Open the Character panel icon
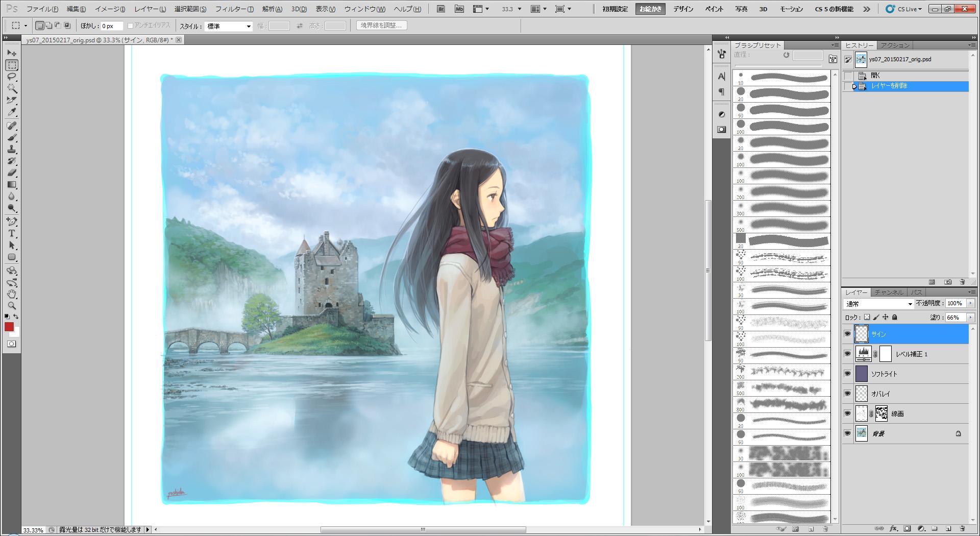 coord(721,77)
